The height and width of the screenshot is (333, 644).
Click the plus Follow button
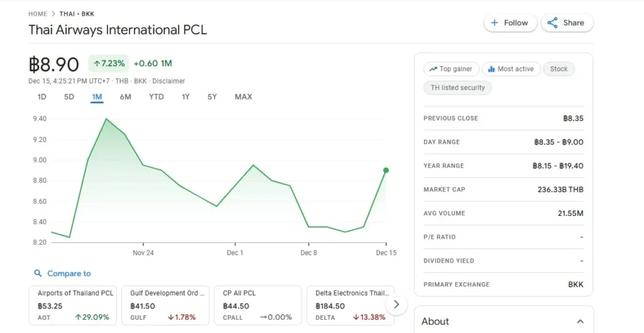pyautogui.click(x=510, y=23)
